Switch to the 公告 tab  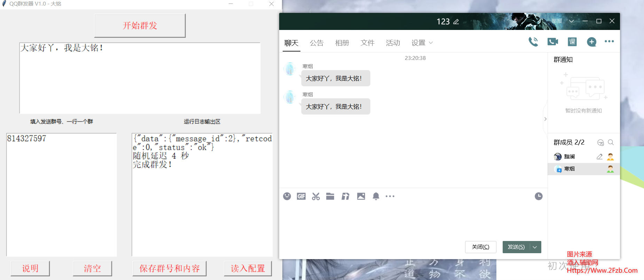point(317,43)
